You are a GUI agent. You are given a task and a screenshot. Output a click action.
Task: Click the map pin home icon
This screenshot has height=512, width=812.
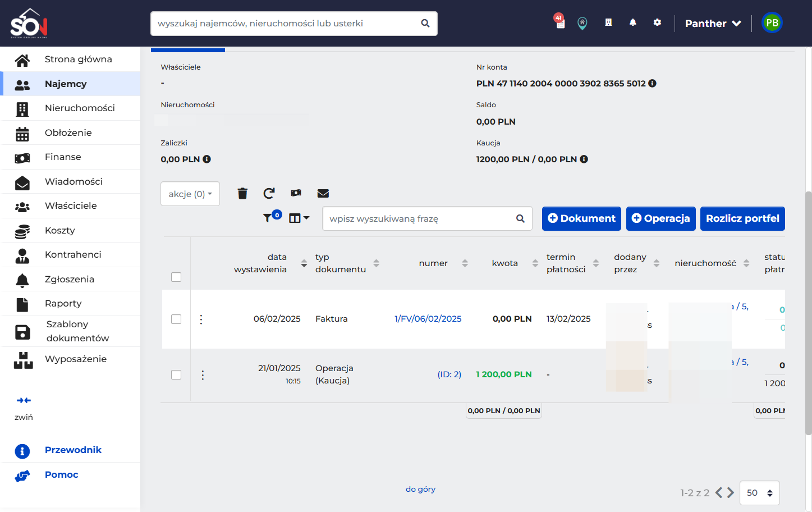[x=582, y=23]
